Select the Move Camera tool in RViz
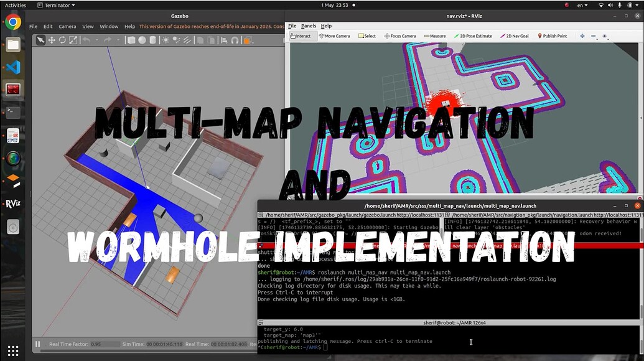Screen dimensions: 644x361 point(334,36)
